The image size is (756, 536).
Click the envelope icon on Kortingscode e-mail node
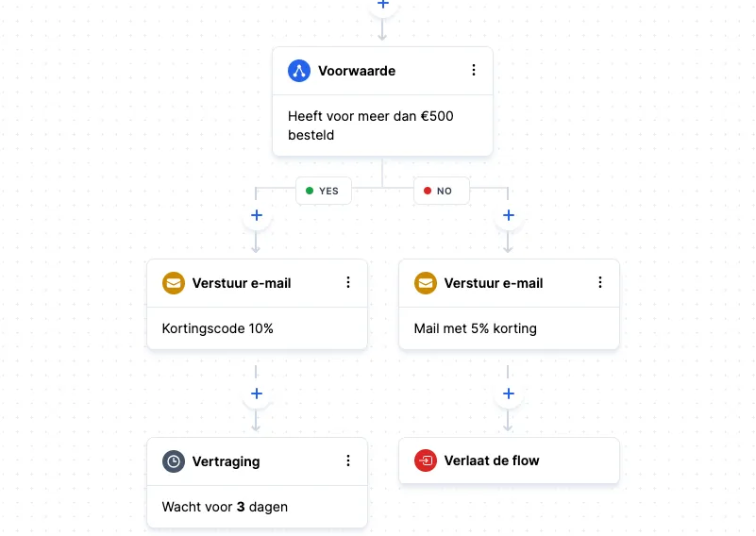point(174,283)
